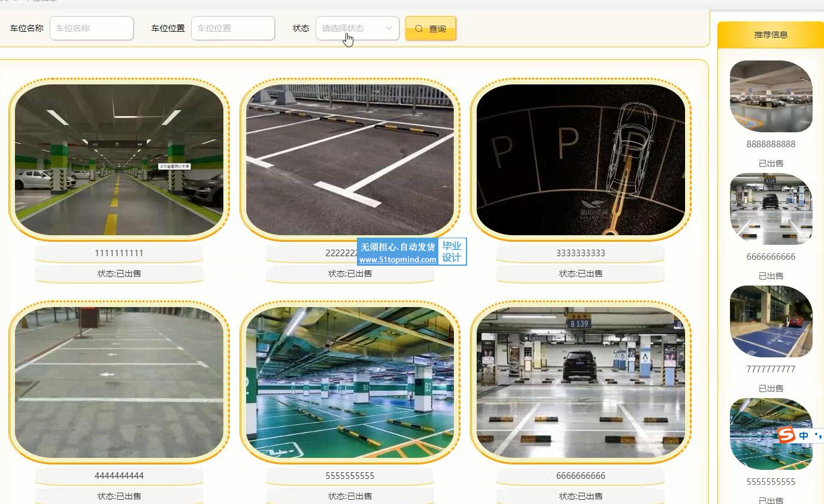Open the 状态 dropdown selector

[358, 28]
